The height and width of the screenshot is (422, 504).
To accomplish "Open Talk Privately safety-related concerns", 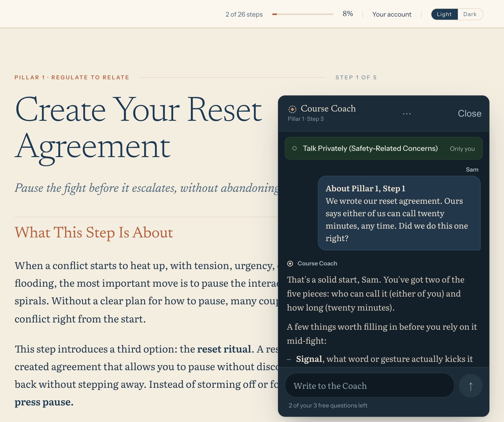I will pos(383,149).
